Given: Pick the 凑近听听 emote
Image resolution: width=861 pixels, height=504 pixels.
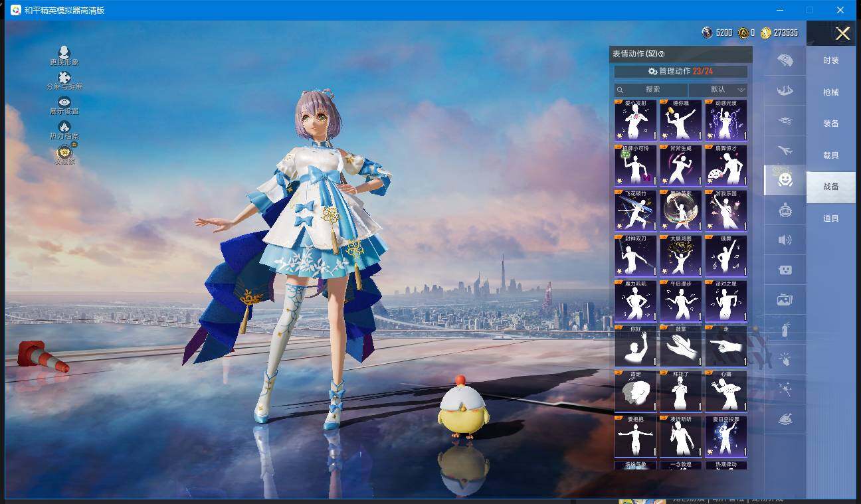Looking at the screenshot, I should [681, 436].
